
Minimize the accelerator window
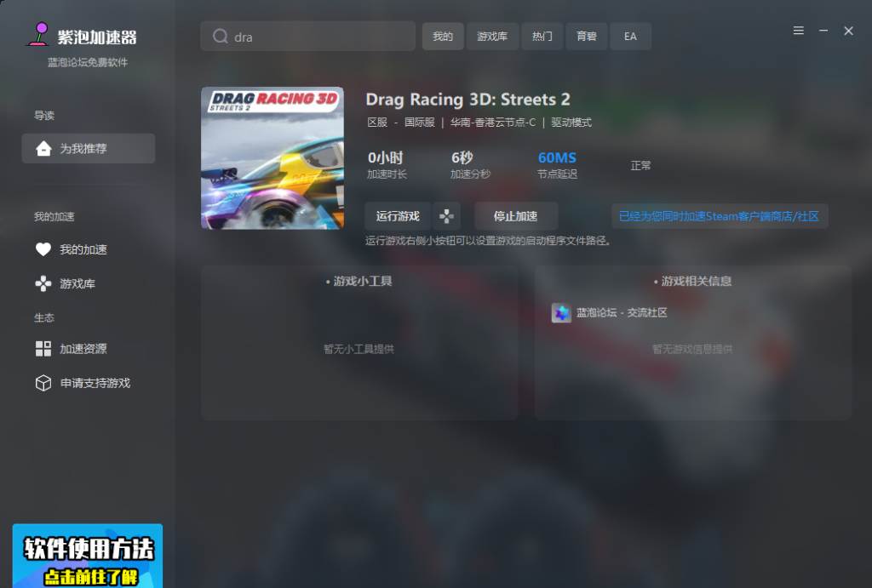pos(823,31)
